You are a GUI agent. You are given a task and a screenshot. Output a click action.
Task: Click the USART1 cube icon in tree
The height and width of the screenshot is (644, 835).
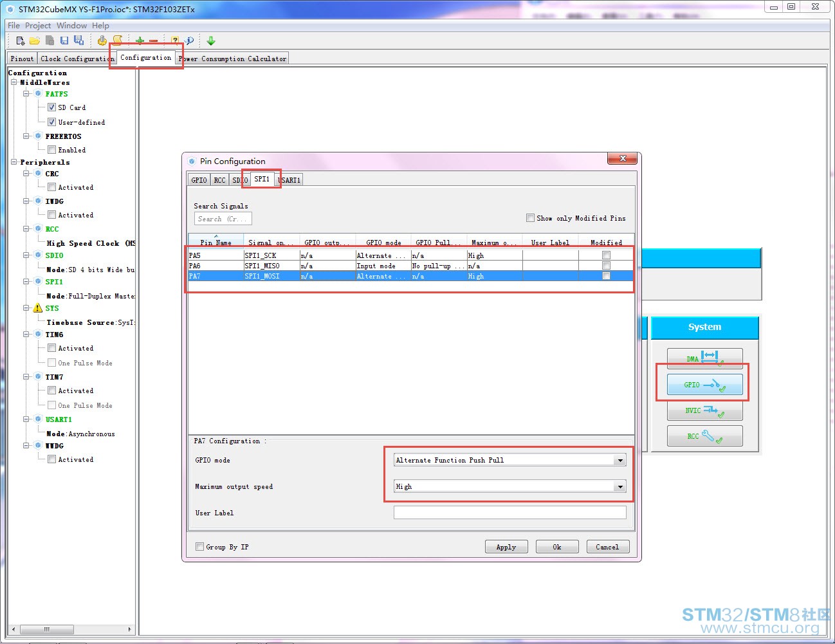[38, 419]
